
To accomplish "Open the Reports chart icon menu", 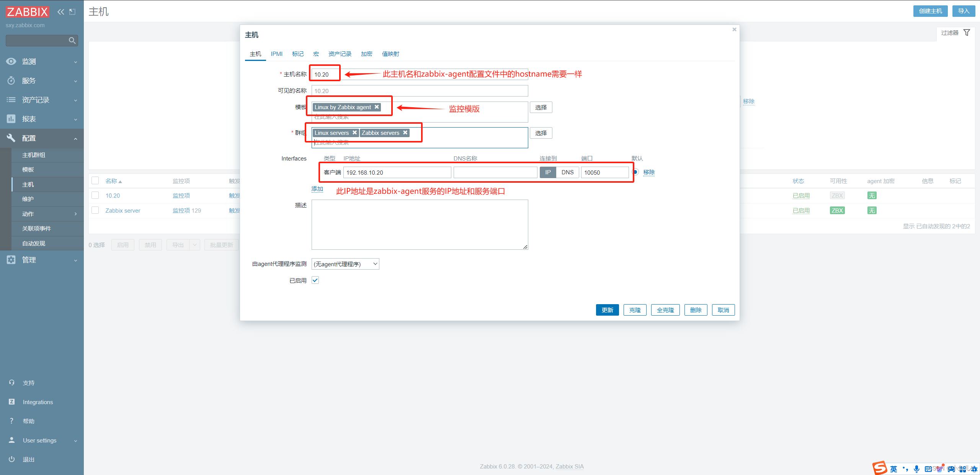I will tap(11, 119).
